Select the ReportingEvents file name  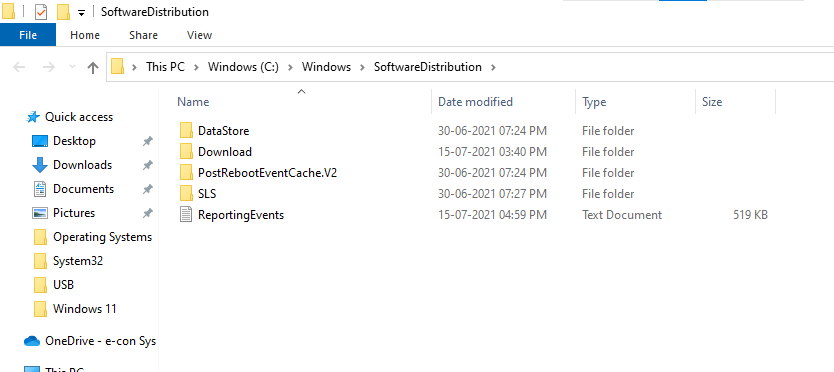241,215
